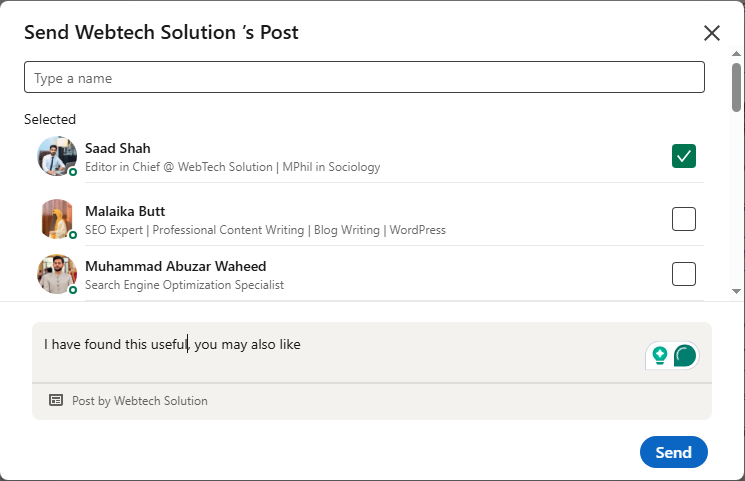Screen dimensions: 745x481
Task: Click 'Post by Webtech Solution' attachment text
Action: coord(140,401)
